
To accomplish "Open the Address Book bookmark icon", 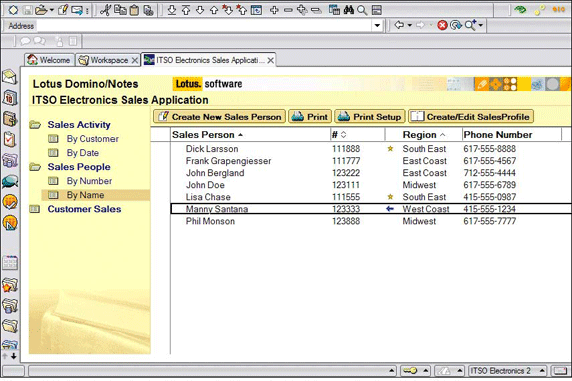I will (10, 119).
